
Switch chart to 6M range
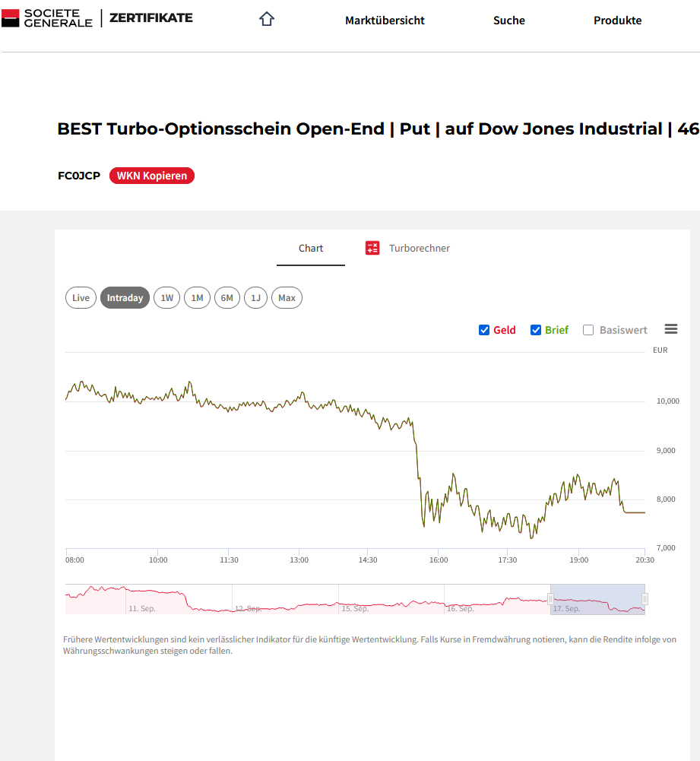[226, 298]
